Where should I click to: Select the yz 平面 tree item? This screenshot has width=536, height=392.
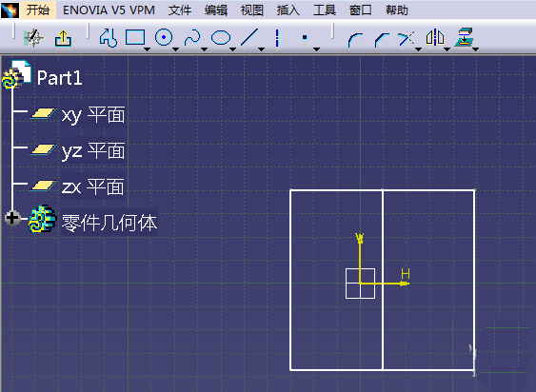[x=93, y=151]
